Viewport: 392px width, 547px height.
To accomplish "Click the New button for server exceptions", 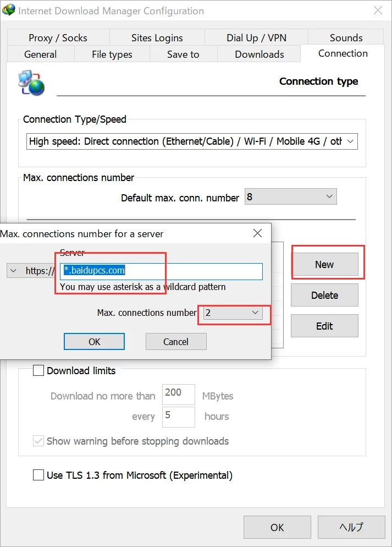I will click(324, 265).
